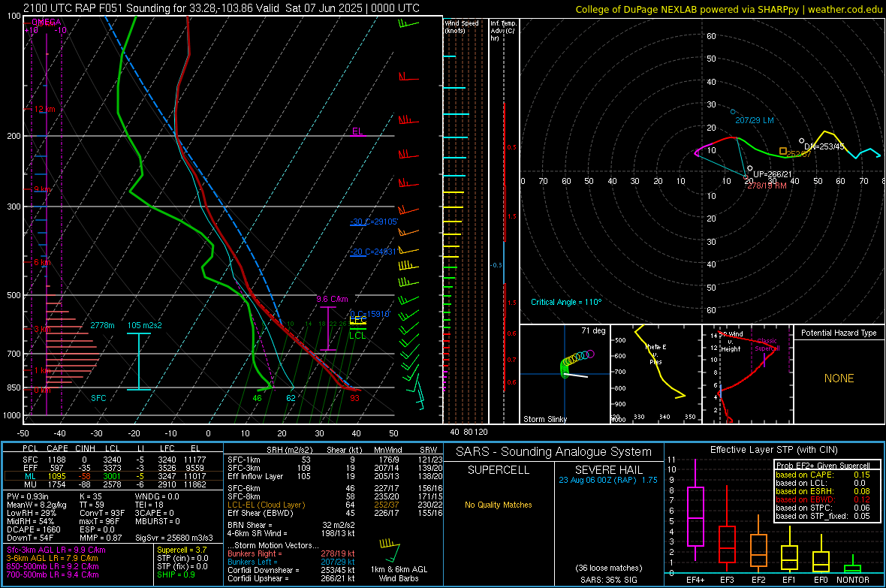
Task: Click the green LCL label on skew-T
Action: (357, 335)
